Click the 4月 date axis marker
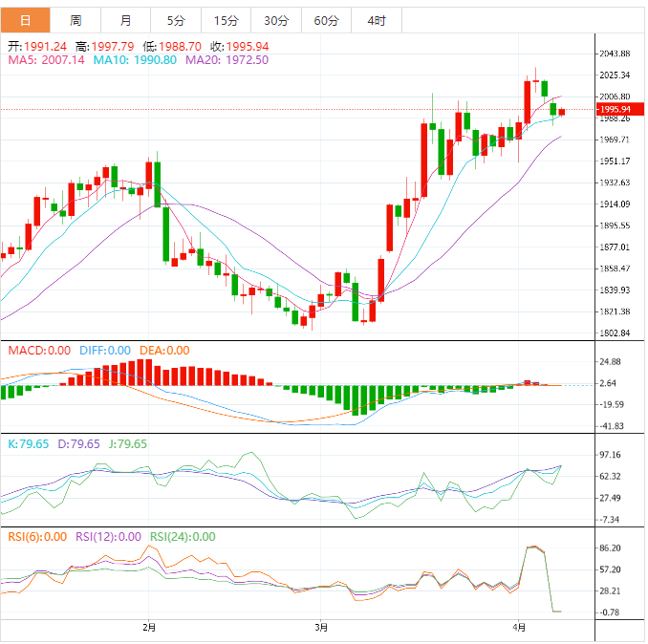The image size is (648, 644). (519, 628)
